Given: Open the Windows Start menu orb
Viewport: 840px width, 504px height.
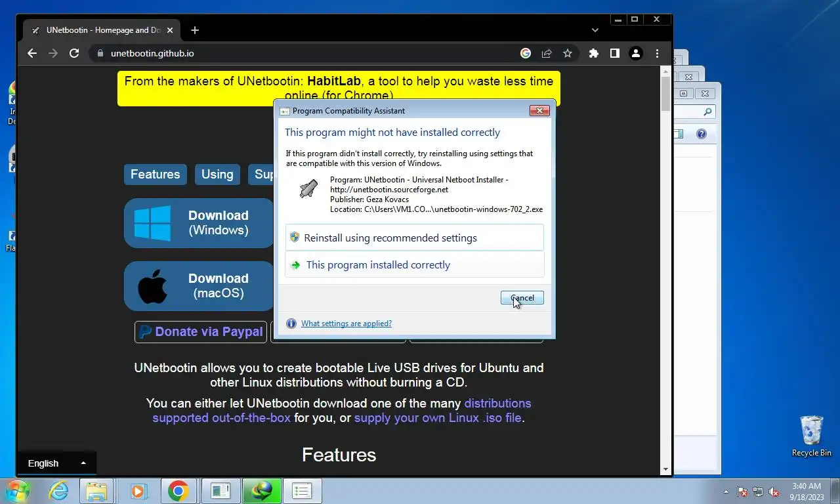Looking at the screenshot, I should point(18,491).
